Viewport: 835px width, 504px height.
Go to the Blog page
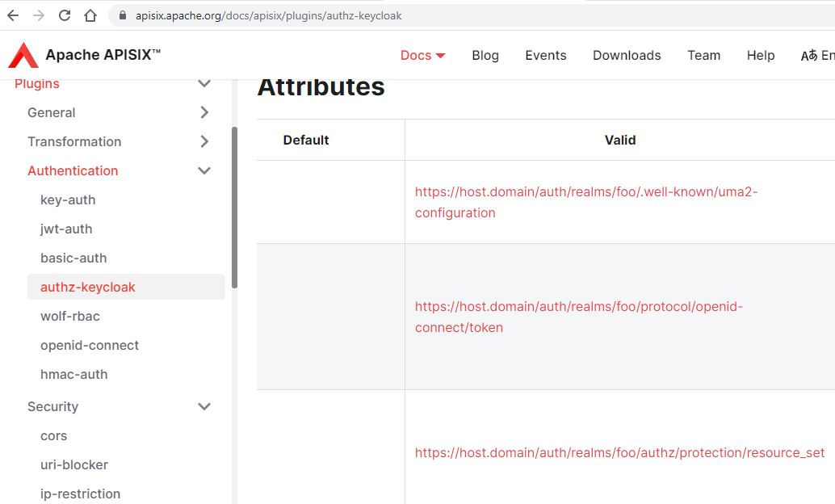click(x=485, y=56)
